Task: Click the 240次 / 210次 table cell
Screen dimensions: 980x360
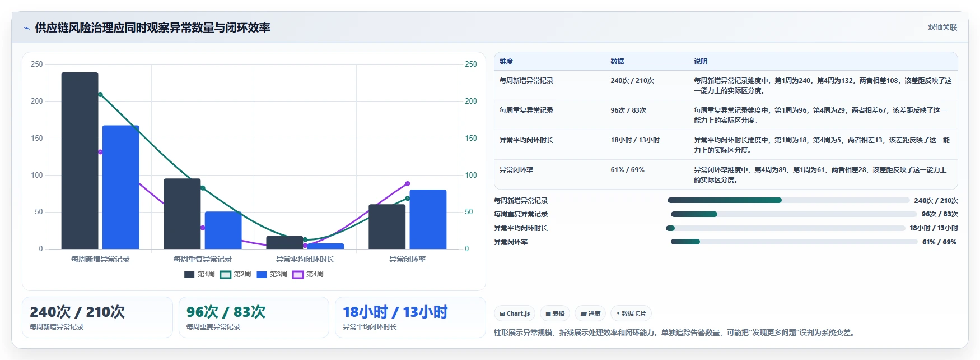Action: point(632,81)
